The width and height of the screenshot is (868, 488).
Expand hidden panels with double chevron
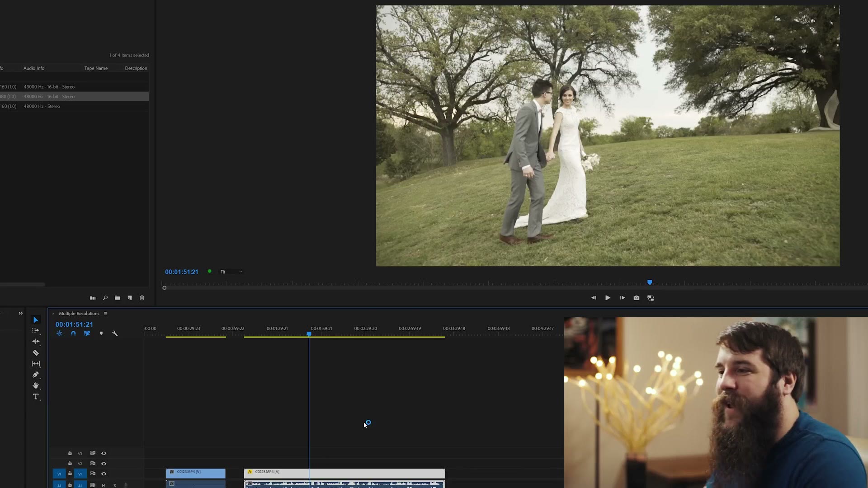[x=20, y=313]
